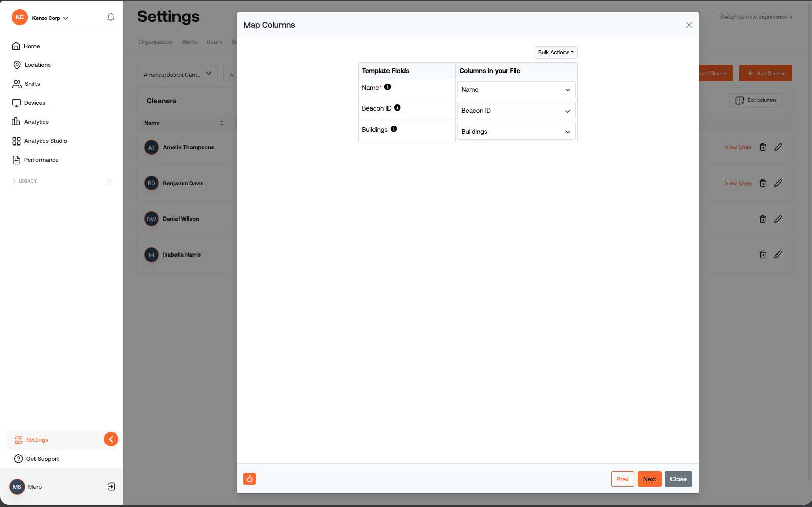
Task: Edit Daniel Wilson with pencil icon
Action: point(778,219)
